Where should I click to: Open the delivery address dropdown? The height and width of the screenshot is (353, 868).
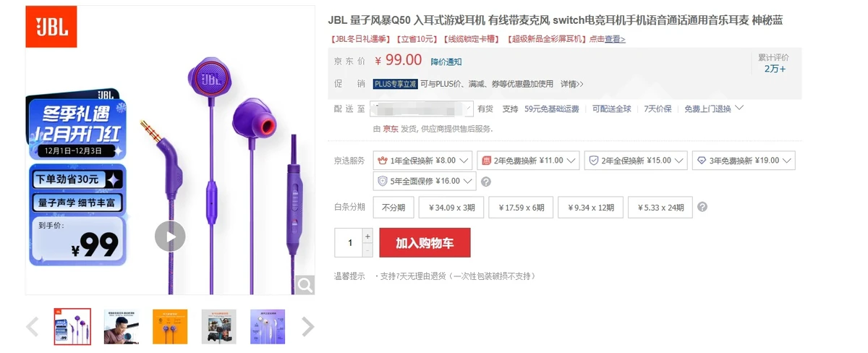[421, 109]
